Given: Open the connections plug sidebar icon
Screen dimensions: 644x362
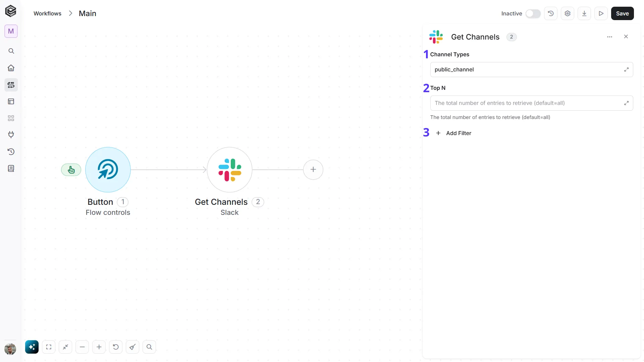Looking at the screenshot, I should [11, 135].
